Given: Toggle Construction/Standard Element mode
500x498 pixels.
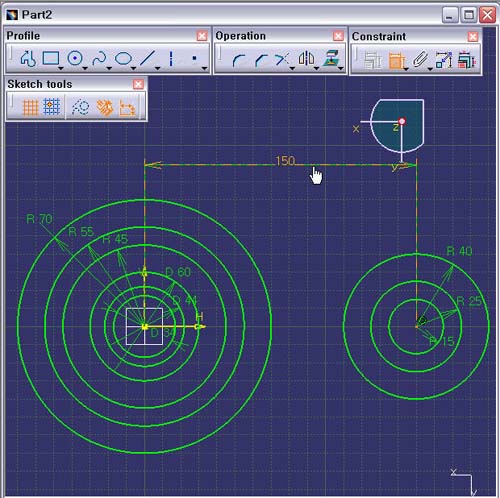Looking at the screenshot, I should tap(80, 107).
